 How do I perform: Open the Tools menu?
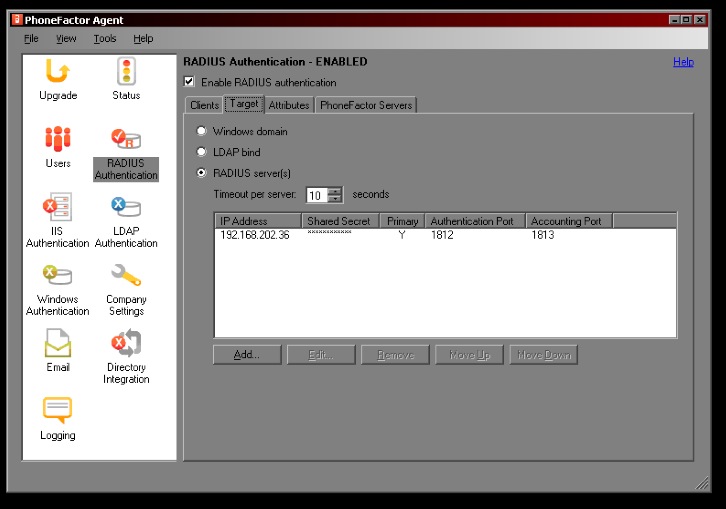click(105, 39)
